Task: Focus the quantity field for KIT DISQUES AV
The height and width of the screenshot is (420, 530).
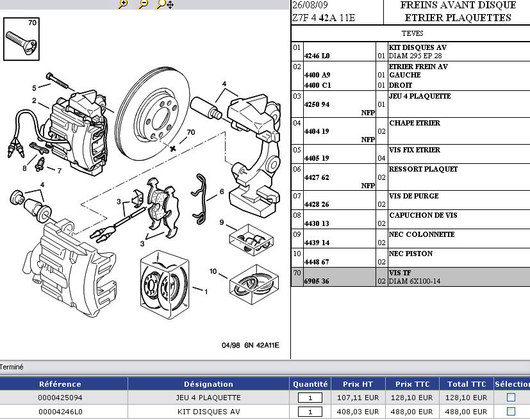Action: pos(310,412)
